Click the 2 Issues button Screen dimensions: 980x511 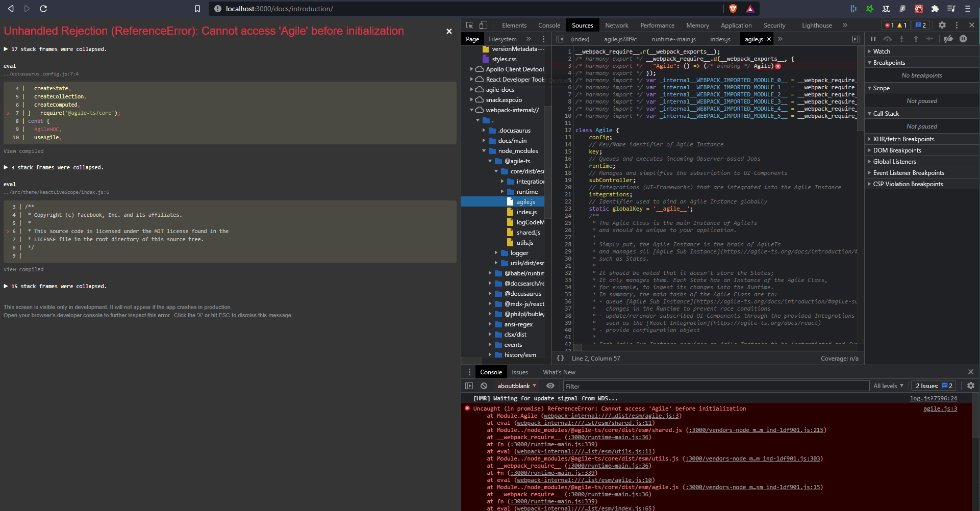[x=934, y=386]
